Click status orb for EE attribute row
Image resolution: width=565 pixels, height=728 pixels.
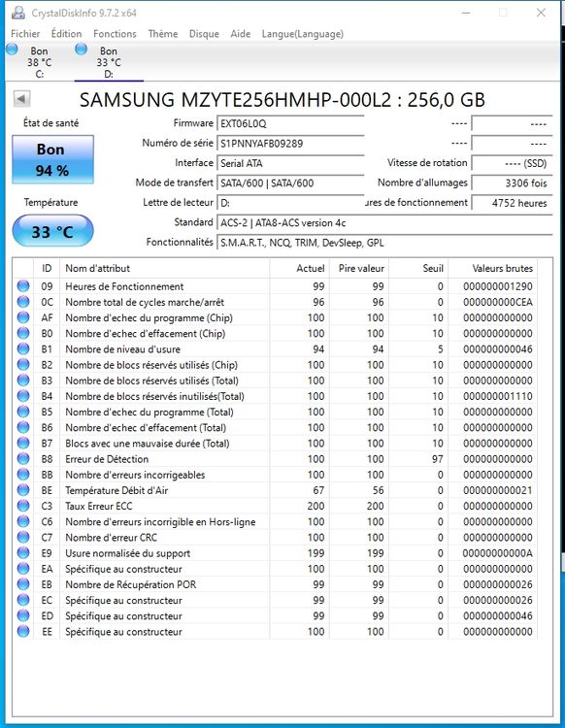[x=23, y=631]
